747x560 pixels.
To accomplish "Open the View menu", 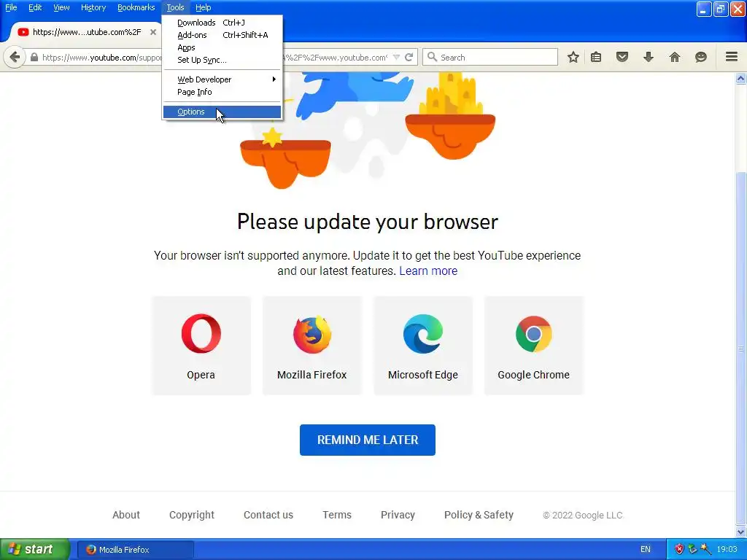I will point(61,7).
